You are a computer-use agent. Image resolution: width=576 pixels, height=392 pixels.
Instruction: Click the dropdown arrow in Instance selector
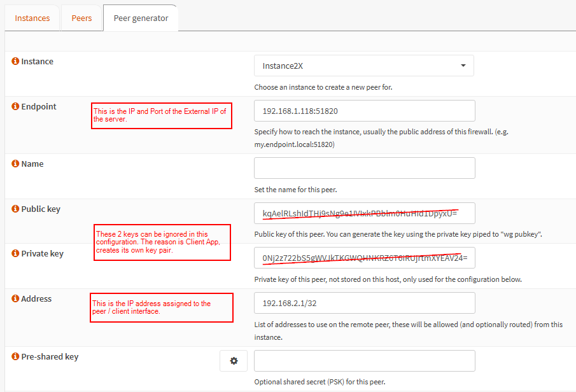[463, 66]
